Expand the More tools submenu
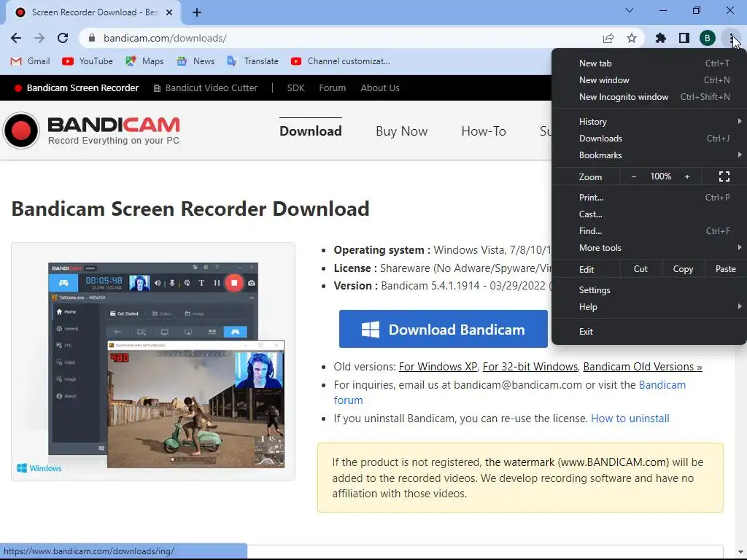The height and width of the screenshot is (560, 747). [x=649, y=248]
